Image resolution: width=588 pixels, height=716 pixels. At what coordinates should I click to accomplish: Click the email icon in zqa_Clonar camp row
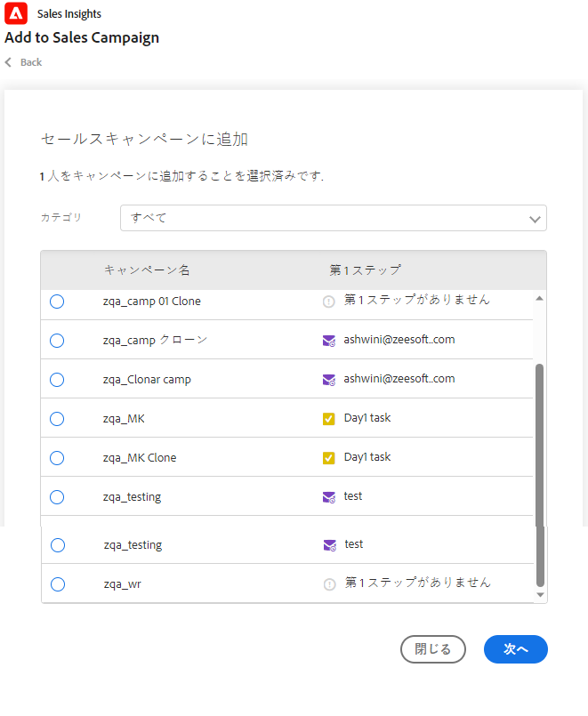click(329, 380)
